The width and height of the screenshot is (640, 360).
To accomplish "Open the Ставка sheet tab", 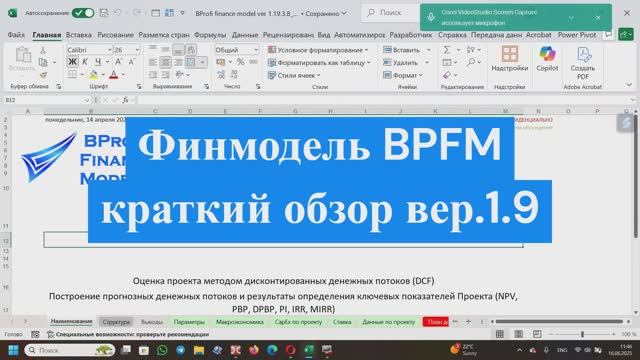I will click(342, 322).
